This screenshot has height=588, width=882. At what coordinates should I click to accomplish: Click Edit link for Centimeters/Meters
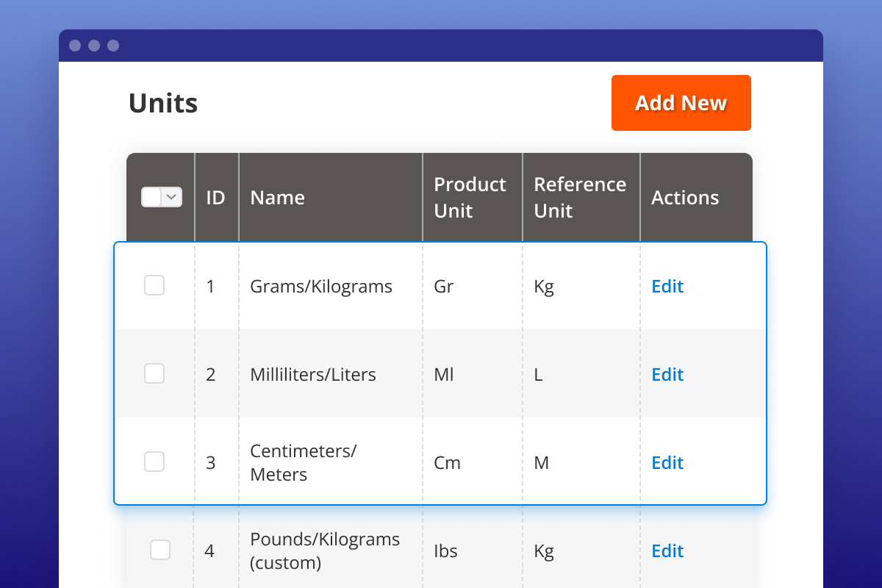667,462
